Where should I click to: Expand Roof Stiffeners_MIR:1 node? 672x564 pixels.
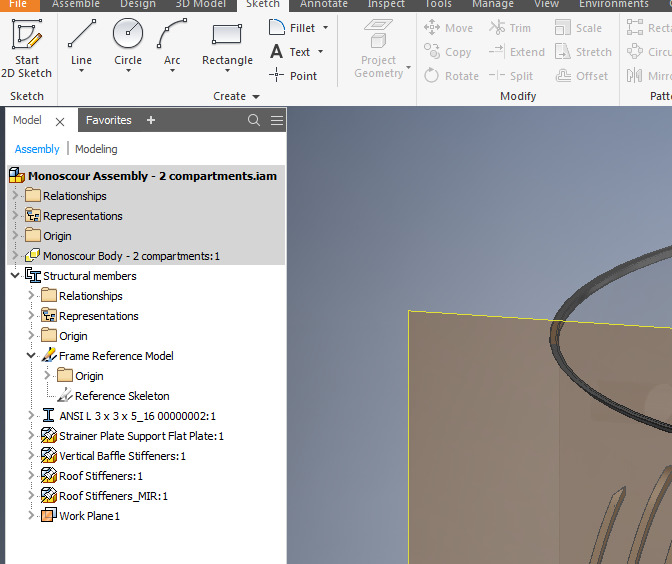(x=31, y=495)
